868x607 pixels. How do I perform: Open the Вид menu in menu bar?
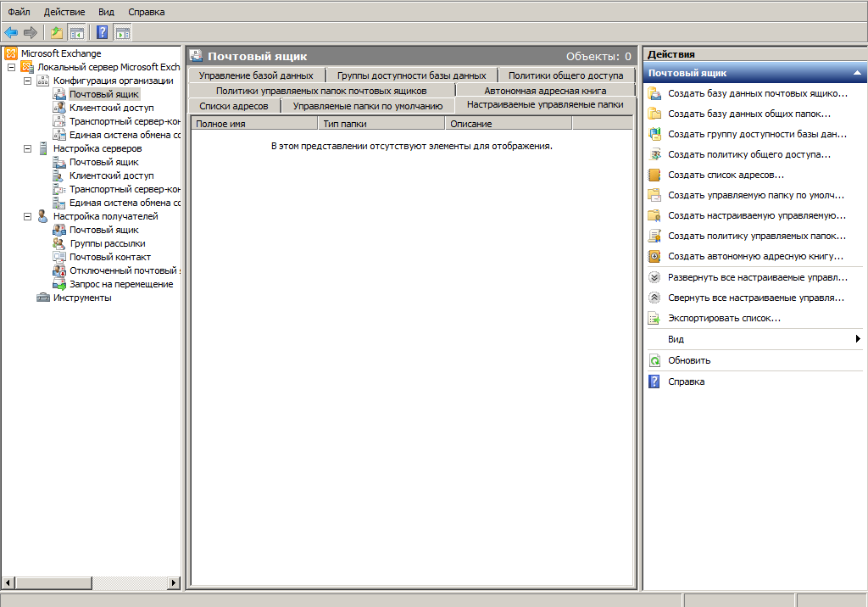106,12
